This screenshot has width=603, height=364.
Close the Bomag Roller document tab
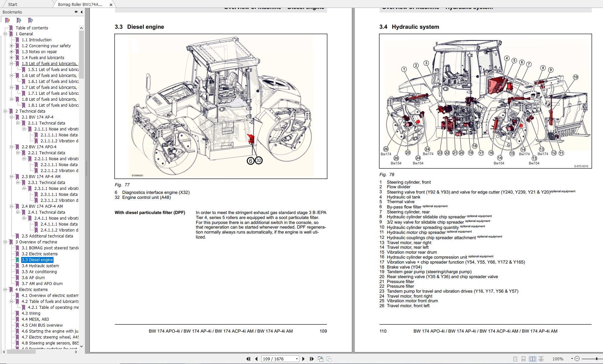tap(111, 5)
